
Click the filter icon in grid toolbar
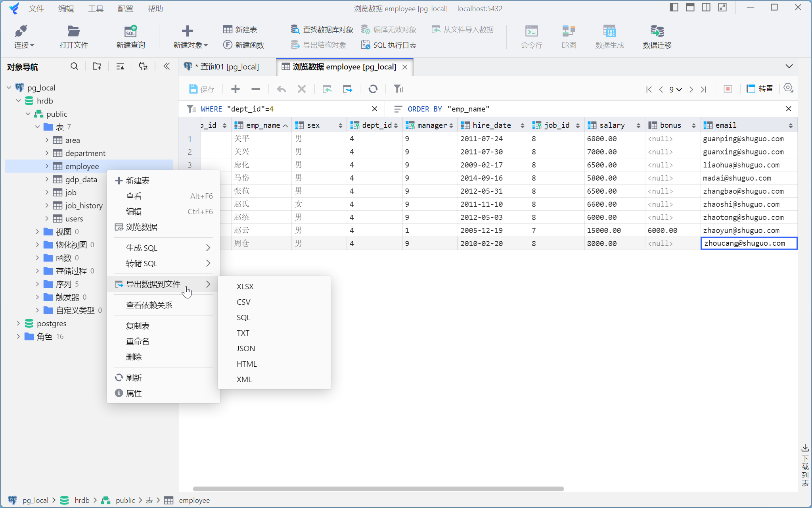coord(398,89)
